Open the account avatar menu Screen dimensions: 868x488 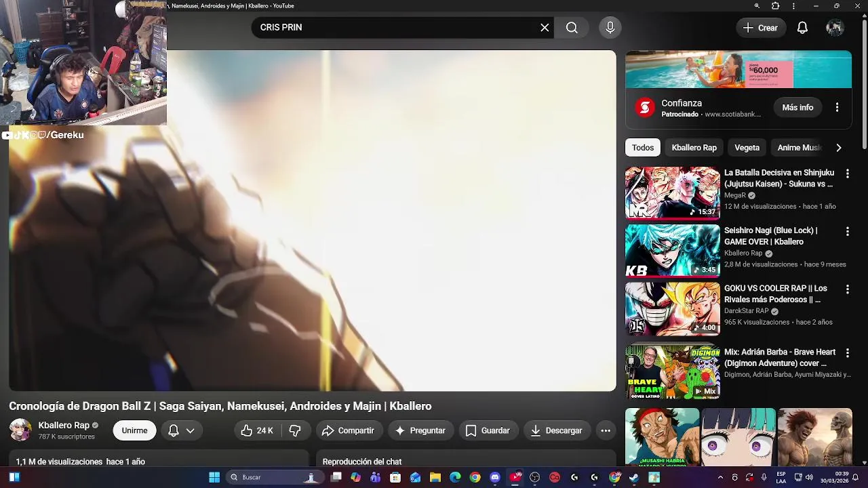click(835, 28)
